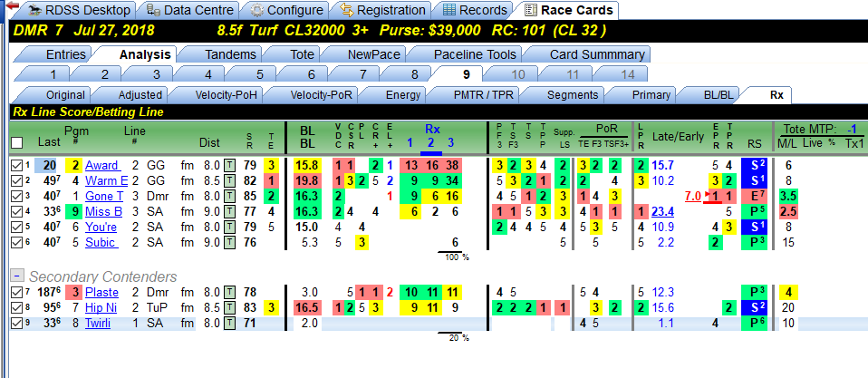
Task: Click the Tote MTP -1 value
Action: click(x=853, y=130)
